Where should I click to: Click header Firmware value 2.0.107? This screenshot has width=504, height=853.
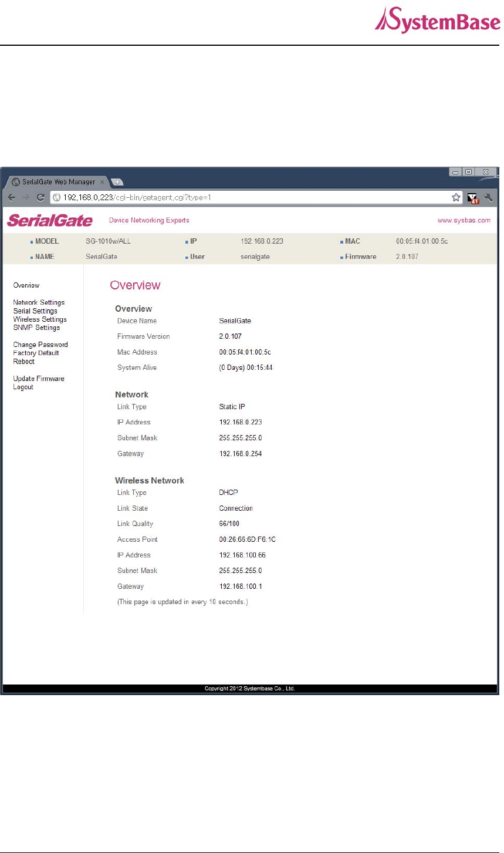point(407,257)
